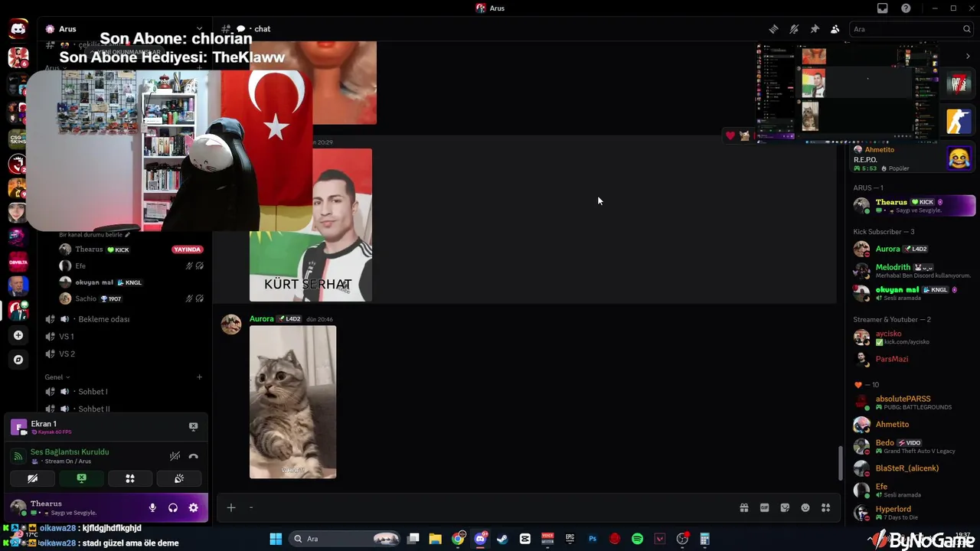This screenshot has width=980, height=551.
Task: Toggle notification mute bell in chat header
Action: tap(794, 29)
